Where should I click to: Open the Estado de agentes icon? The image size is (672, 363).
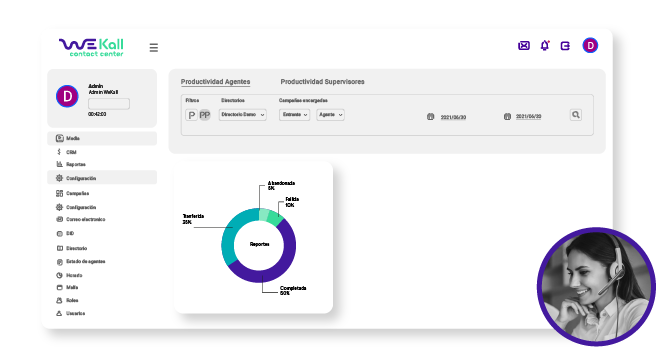pyautogui.click(x=60, y=261)
